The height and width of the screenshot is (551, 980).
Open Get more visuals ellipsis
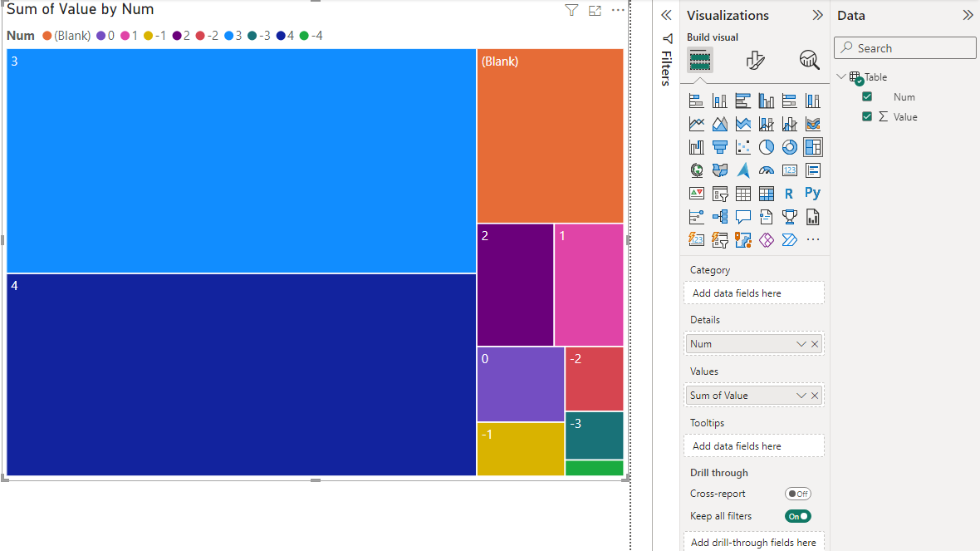pos(812,239)
